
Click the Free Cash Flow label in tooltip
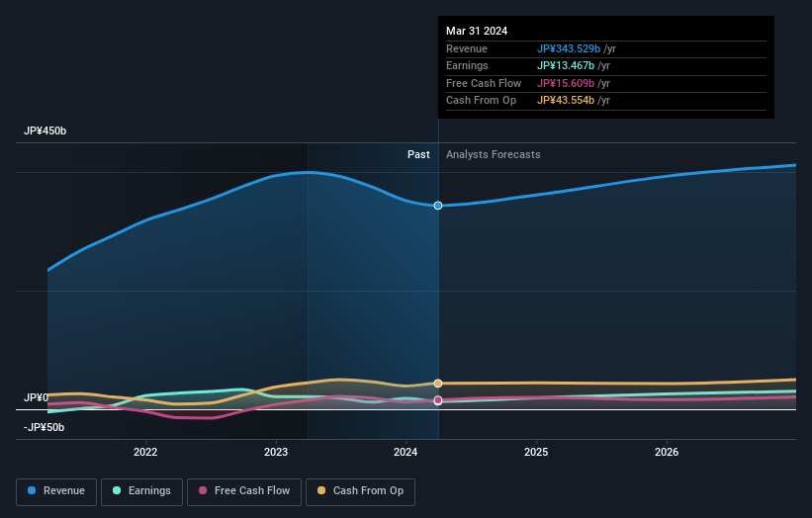(484, 83)
